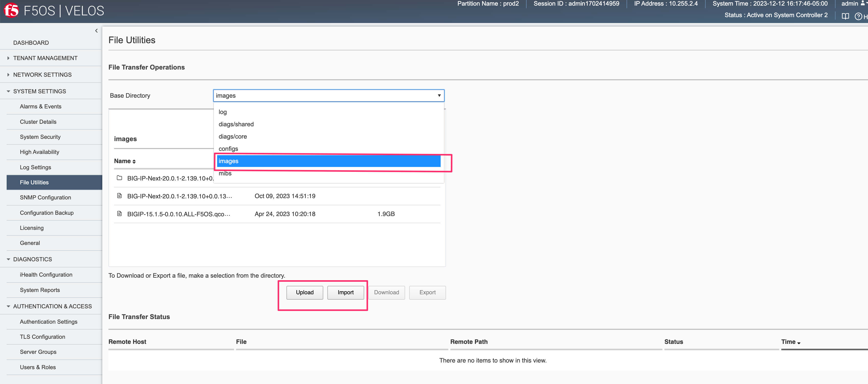The width and height of the screenshot is (868, 384).
Task: Click the Upload button
Action: [x=305, y=292]
